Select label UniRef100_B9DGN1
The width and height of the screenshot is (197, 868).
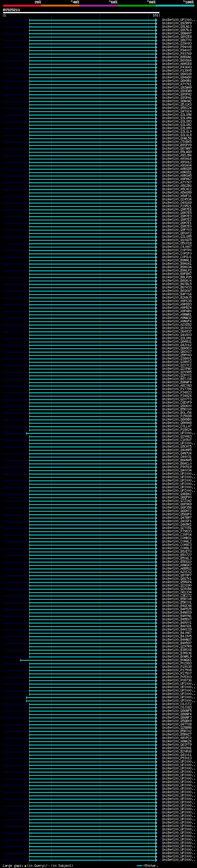tap(177, 57)
